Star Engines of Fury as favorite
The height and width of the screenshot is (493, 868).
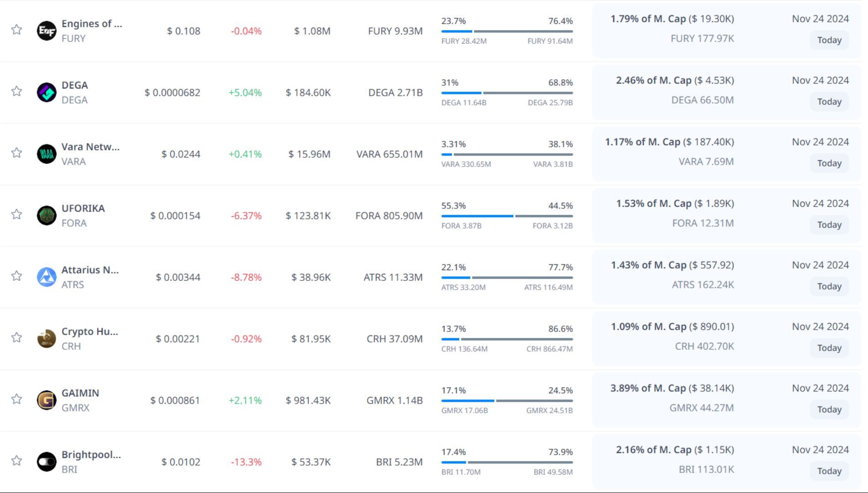[17, 30]
